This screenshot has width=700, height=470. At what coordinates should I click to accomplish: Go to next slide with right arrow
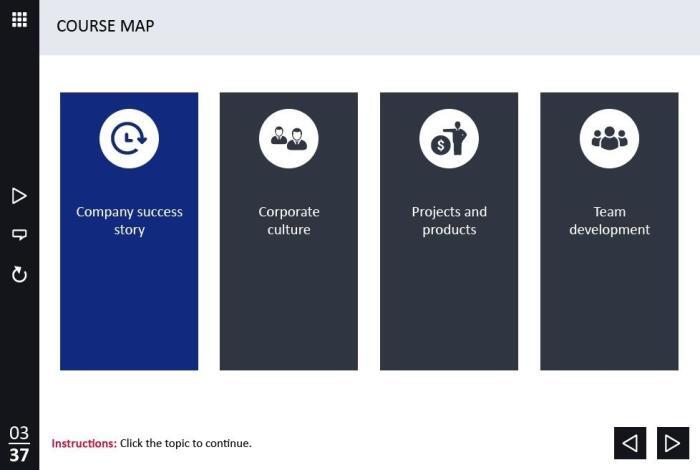[673, 443]
